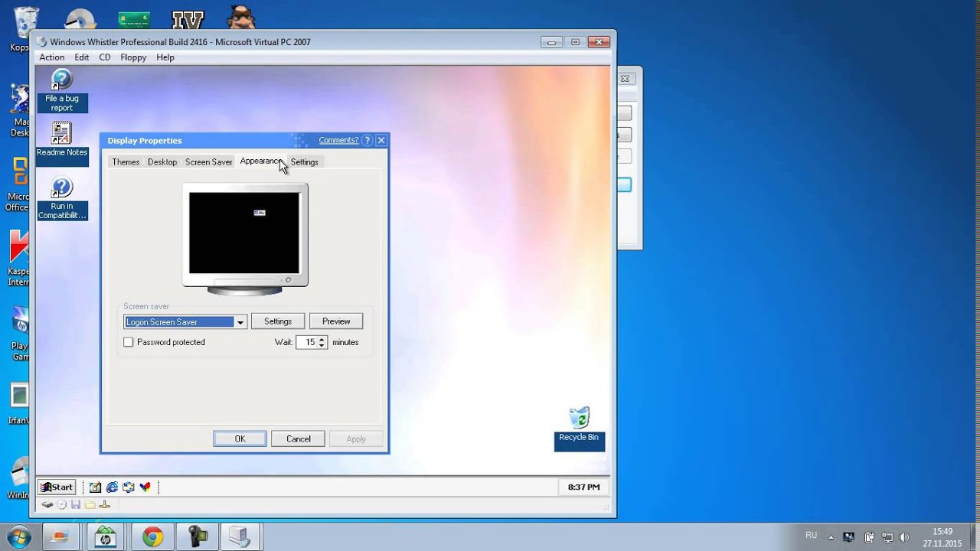Click the hard disk status icon in Virtual PC
980x551 pixels.
[x=47, y=504]
